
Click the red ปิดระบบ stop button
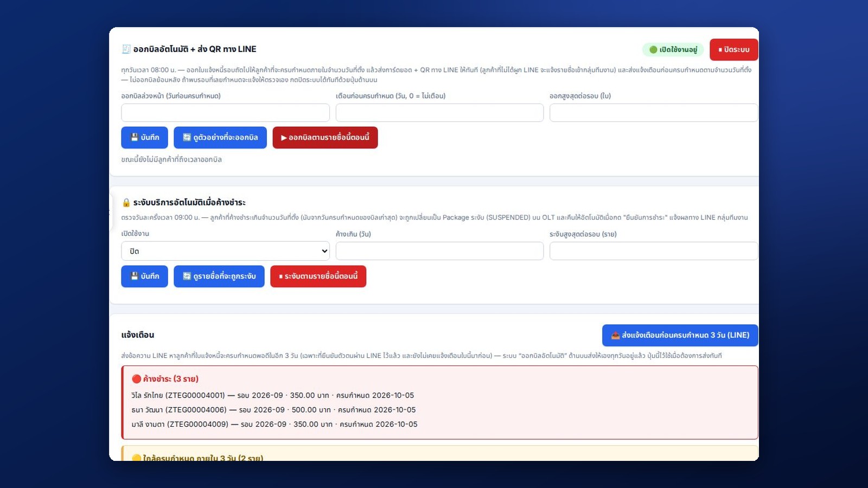[x=733, y=49]
